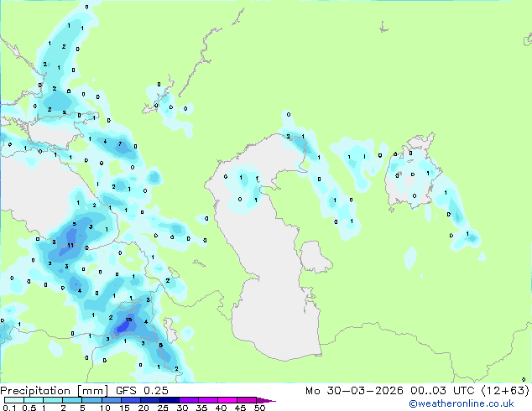532x411 pixels.
Task: Click the 10–15 mm legend color swatch
Action: [x=111, y=400]
